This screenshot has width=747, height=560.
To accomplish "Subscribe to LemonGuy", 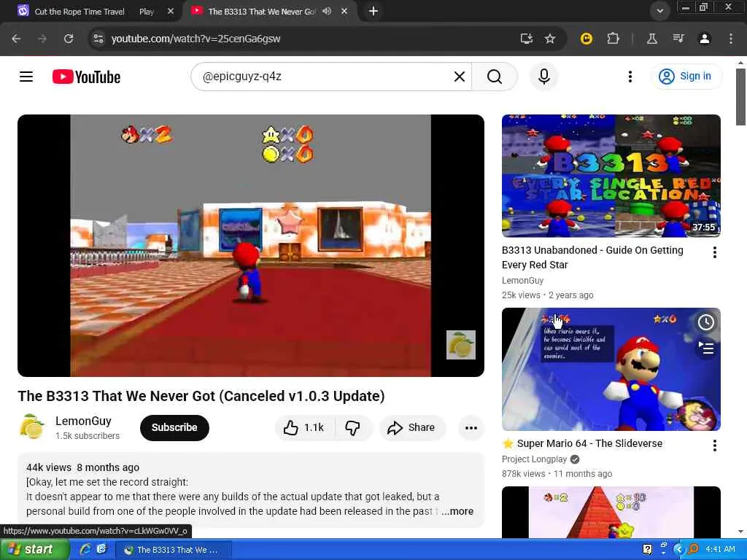I will pyautogui.click(x=174, y=427).
